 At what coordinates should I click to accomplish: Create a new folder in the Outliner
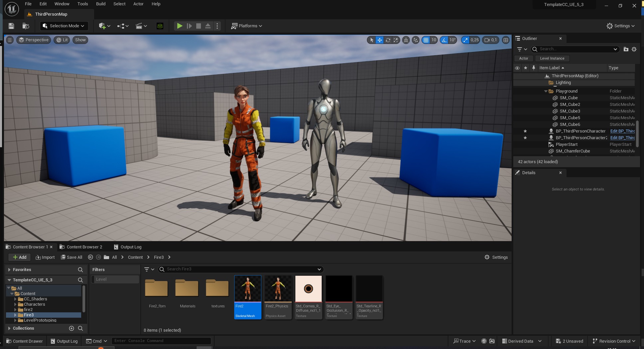(x=626, y=49)
